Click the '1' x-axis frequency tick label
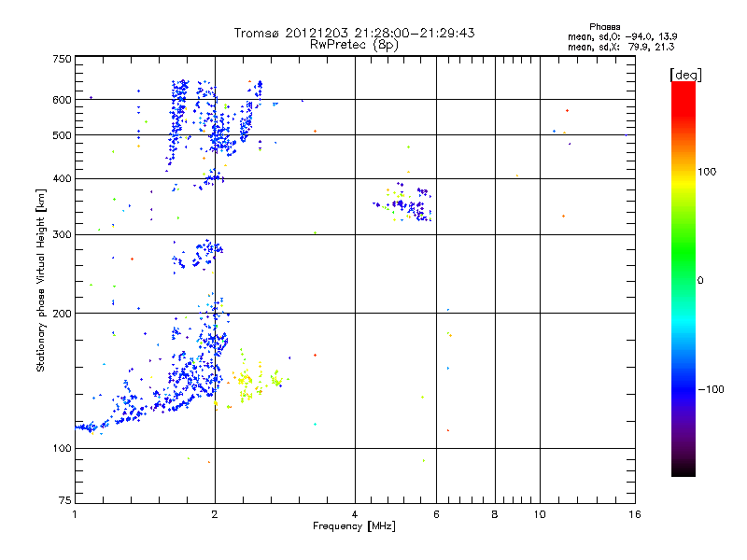 pyautogui.click(x=75, y=514)
